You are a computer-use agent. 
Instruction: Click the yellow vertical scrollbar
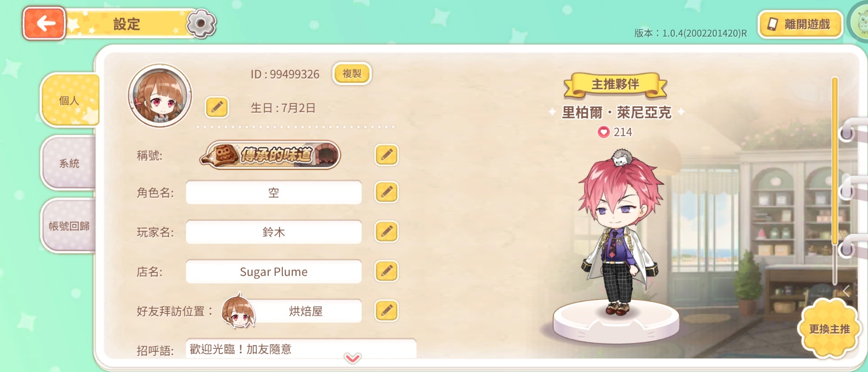coord(835,161)
